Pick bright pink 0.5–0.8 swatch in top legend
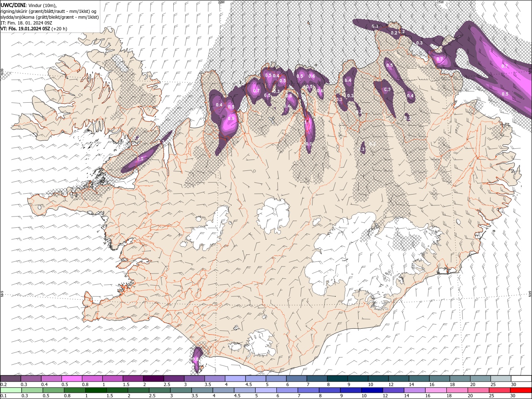The height and width of the screenshot is (399, 532). [71, 379]
